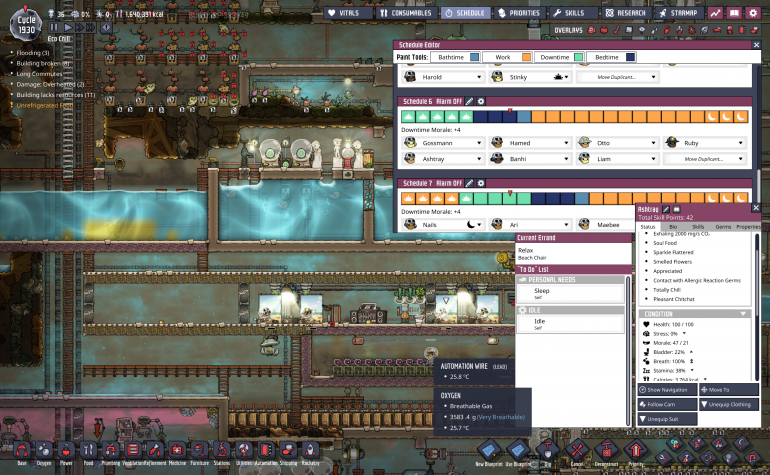Switch to Ashtray's Bio tab
Screen dimensions: 770x475
click(673, 226)
